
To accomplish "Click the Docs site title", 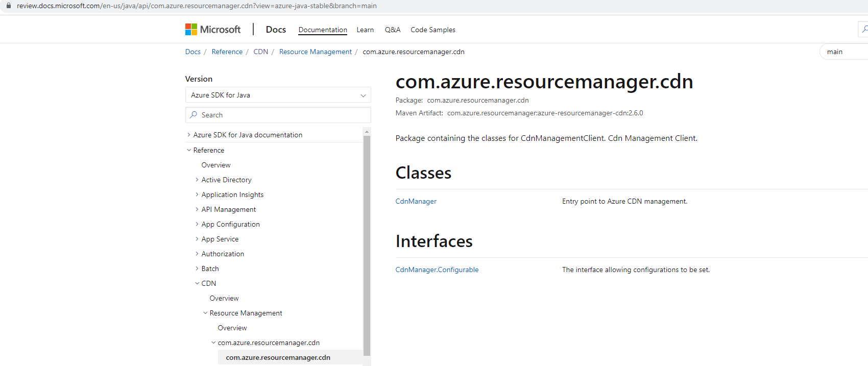I will point(276,30).
